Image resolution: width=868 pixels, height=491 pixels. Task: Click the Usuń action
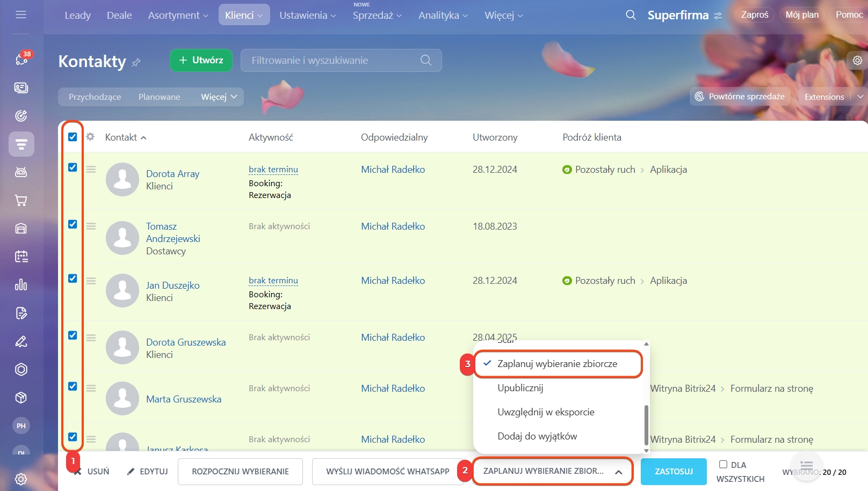tap(91, 472)
